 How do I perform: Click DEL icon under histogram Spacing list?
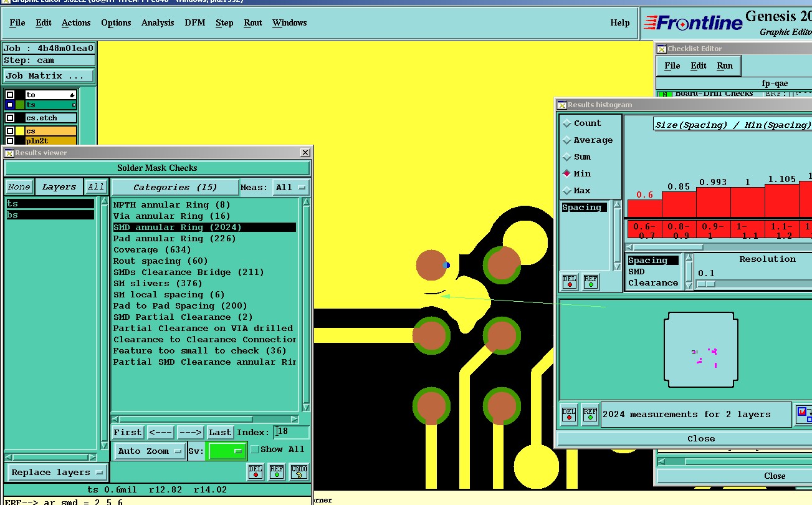click(x=570, y=282)
